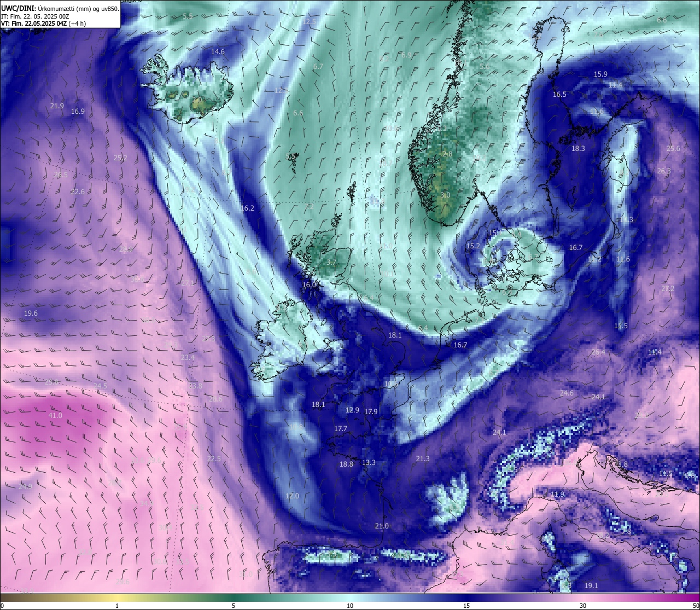
Task: Click the 15.2 value near Denmark
Action: tap(473, 247)
